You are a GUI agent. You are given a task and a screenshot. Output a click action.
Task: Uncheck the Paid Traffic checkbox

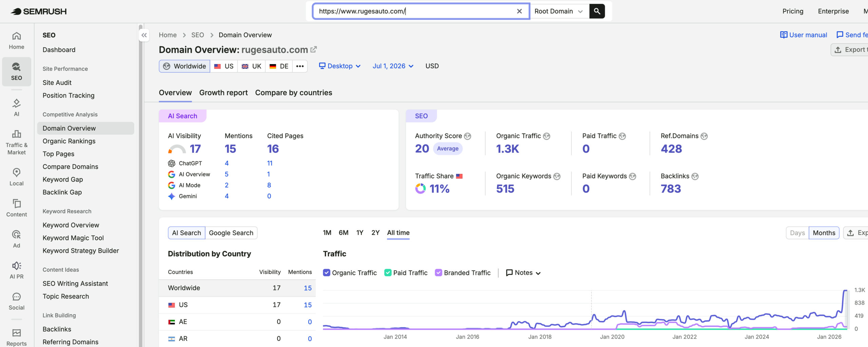coord(388,273)
